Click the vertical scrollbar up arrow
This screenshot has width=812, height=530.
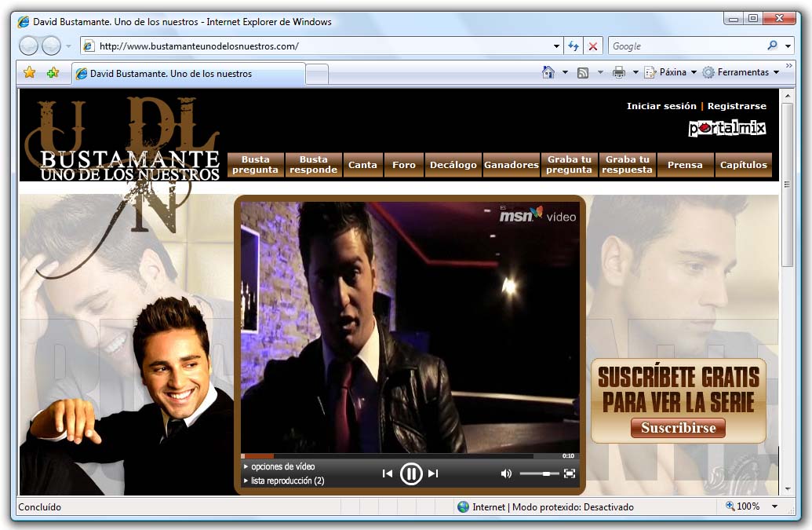point(787,96)
